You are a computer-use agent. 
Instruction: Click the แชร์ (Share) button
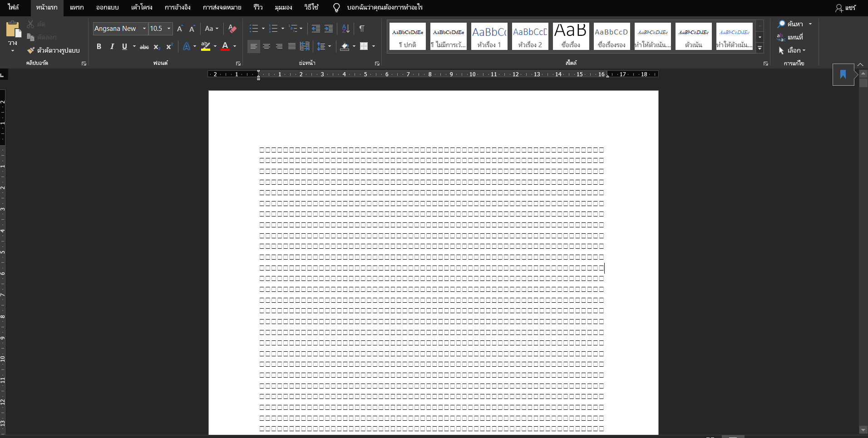(x=845, y=8)
